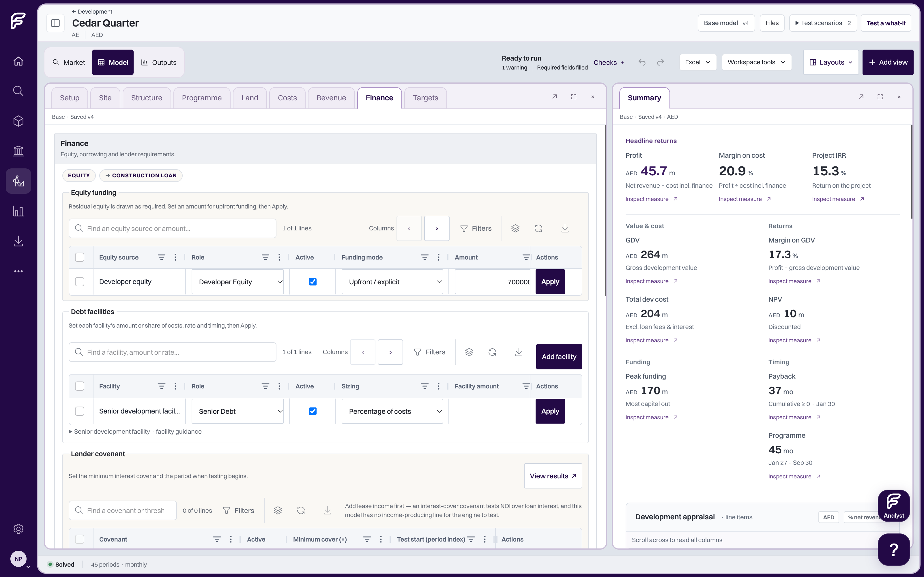Expand Senior development facility guidance
924x577 pixels.
pos(135,432)
